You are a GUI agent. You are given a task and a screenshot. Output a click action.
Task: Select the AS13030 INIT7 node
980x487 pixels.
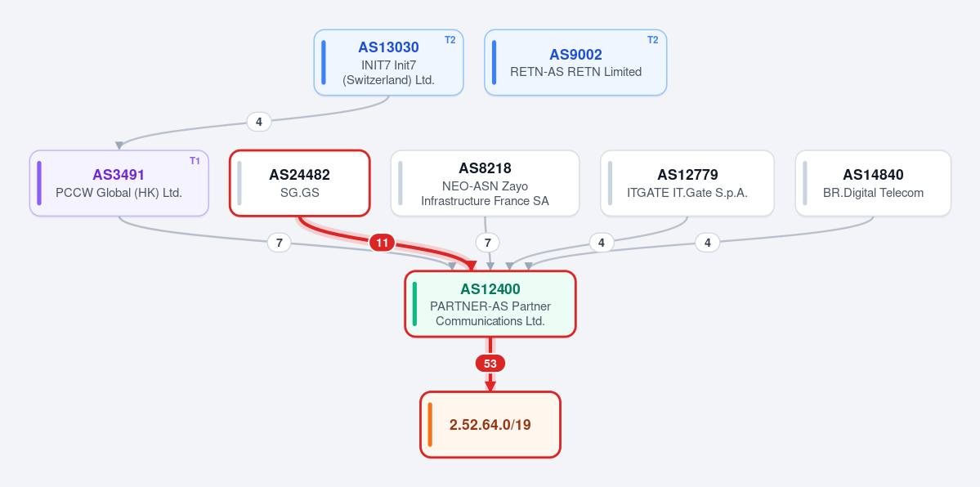click(x=388, y=63)
